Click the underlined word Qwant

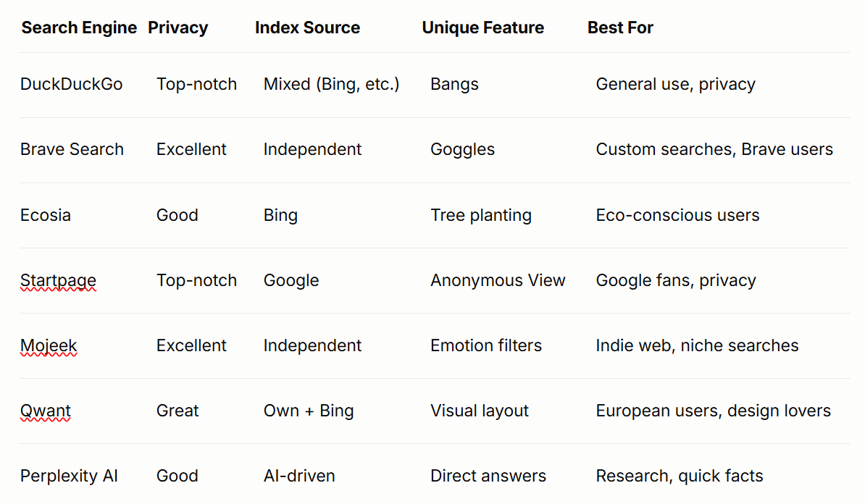(46, 411)
